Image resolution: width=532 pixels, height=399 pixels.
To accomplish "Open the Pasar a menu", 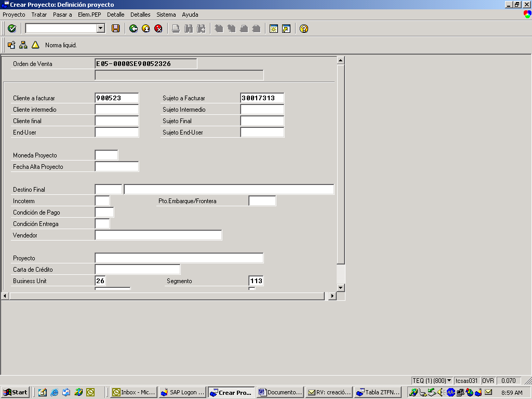I will point(62,15).
